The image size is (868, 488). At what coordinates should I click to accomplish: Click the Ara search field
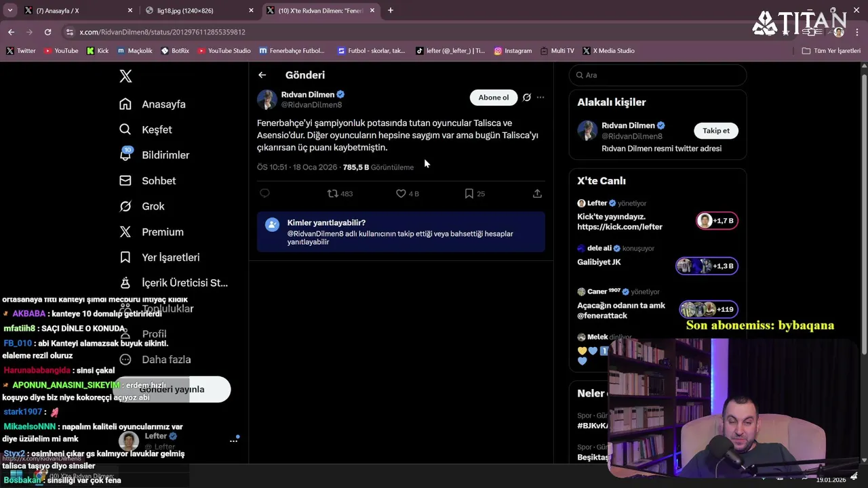click(x=658, y=75)
